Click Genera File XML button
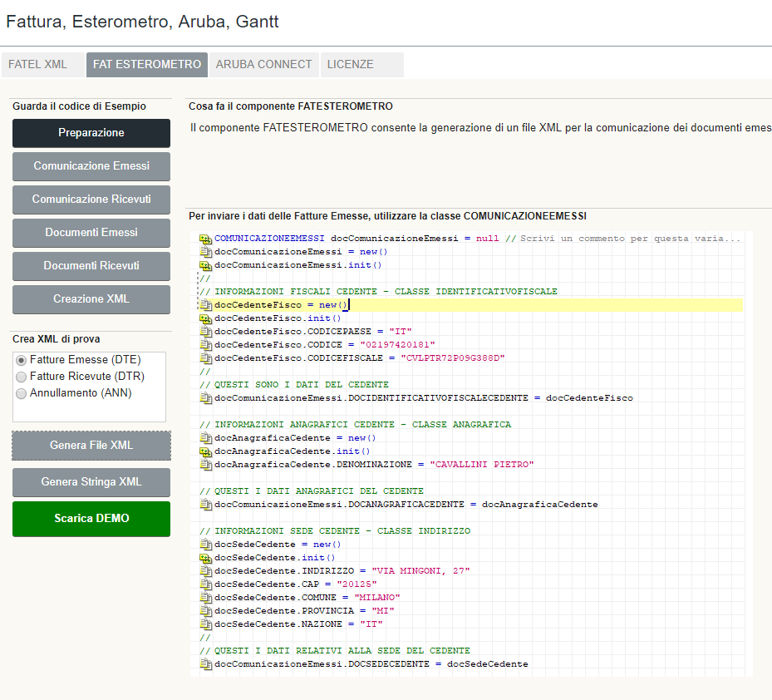This screenshot has width=772, height=700. (x=91, y=446)
